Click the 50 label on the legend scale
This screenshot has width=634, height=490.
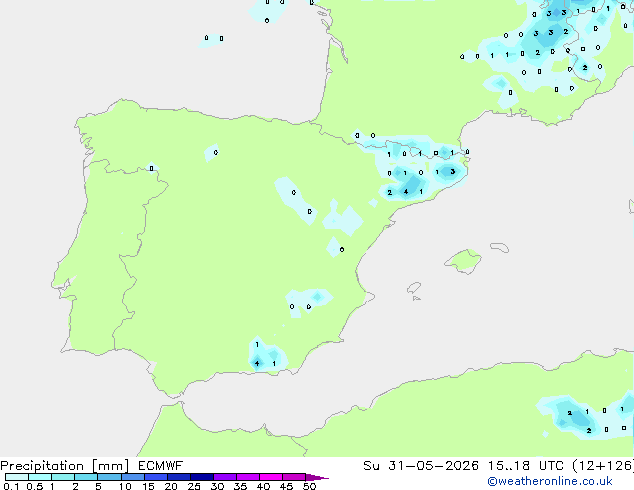tap(309, 486)
